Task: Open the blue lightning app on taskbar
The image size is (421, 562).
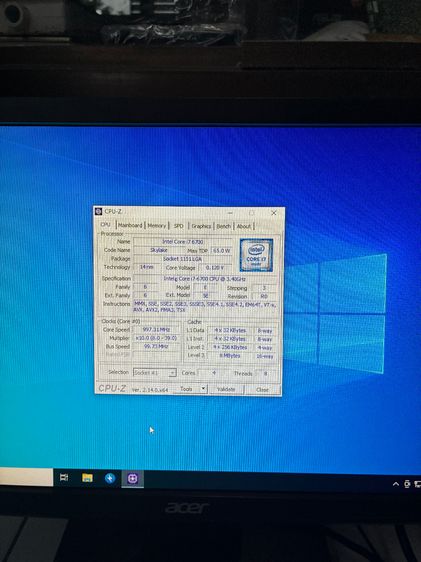Action: [110, 478]
